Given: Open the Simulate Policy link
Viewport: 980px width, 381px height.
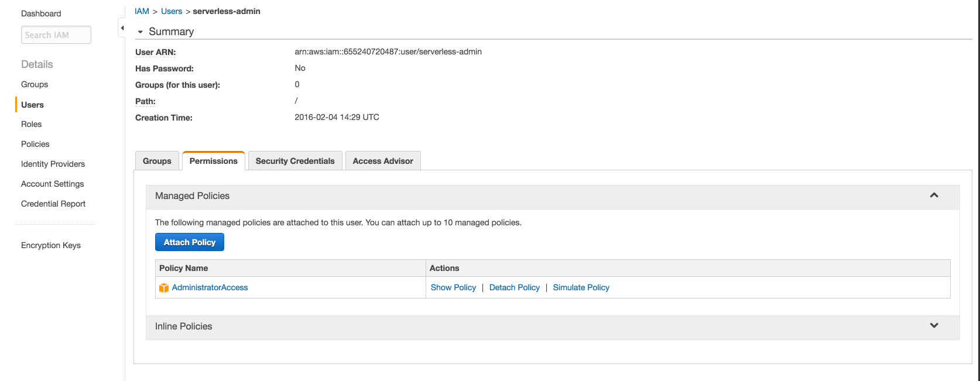Looking at the screenshot, I should tap(581, 287).
